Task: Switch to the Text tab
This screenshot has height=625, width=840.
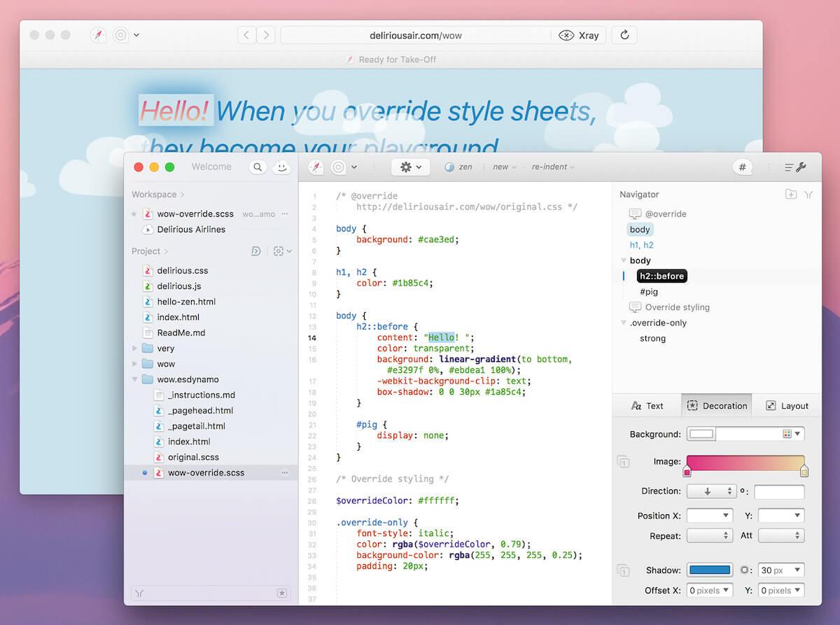Action: pyautogui.click(x=647, y=406)
